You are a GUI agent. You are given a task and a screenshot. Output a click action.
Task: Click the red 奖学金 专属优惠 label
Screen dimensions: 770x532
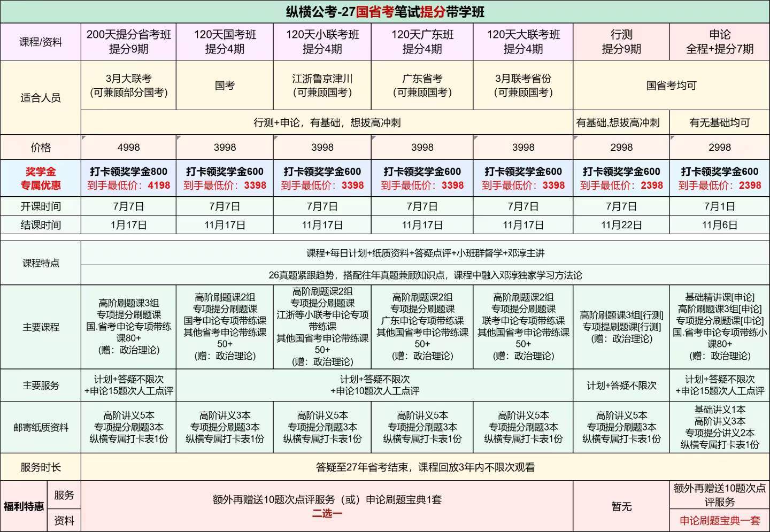tap(41, 178)
